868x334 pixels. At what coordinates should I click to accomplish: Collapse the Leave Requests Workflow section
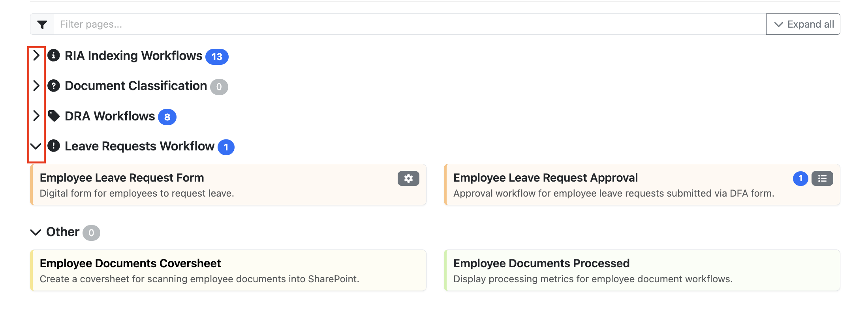36,146
